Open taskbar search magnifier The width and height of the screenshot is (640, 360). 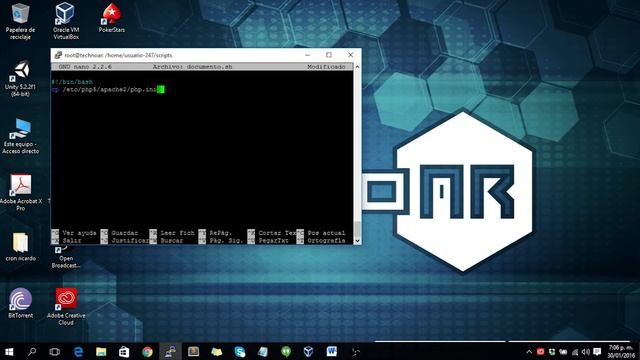(32, 351)
